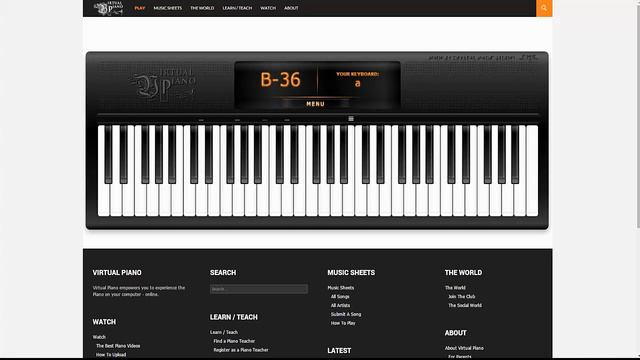Image resolution: width=640 pixels, height=360 pixels.
Task: Open THE WORLD menu item
Action: pyautogui.click(x=202, y=8)
